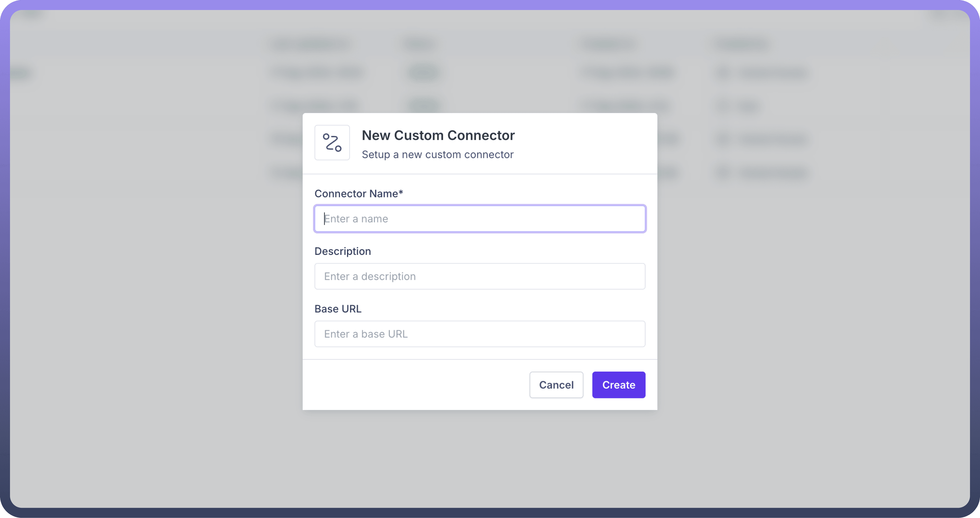Click the "Setup a new custom connector" subtitle

[x=437, y=154]
